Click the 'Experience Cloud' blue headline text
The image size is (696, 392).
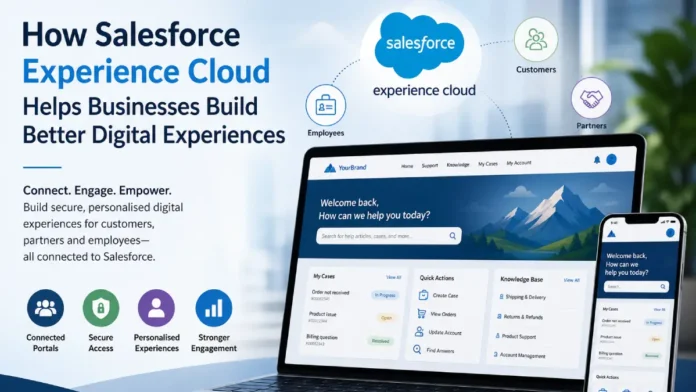[x=146, y=71]
